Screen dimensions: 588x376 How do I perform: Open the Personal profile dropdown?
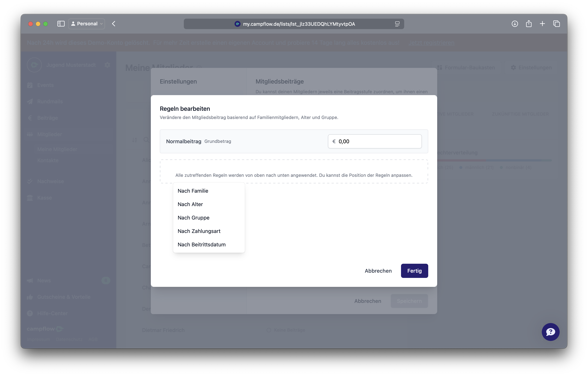(x=87, y=24)
